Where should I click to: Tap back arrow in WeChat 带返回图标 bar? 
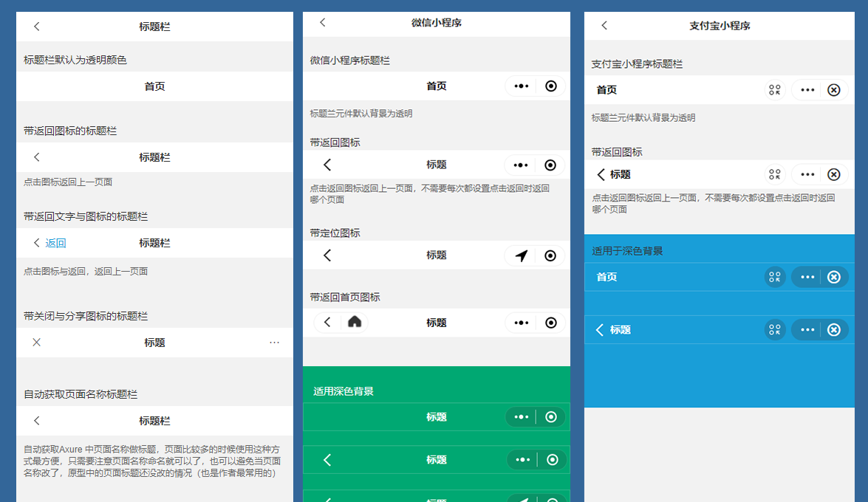[327, 165]
